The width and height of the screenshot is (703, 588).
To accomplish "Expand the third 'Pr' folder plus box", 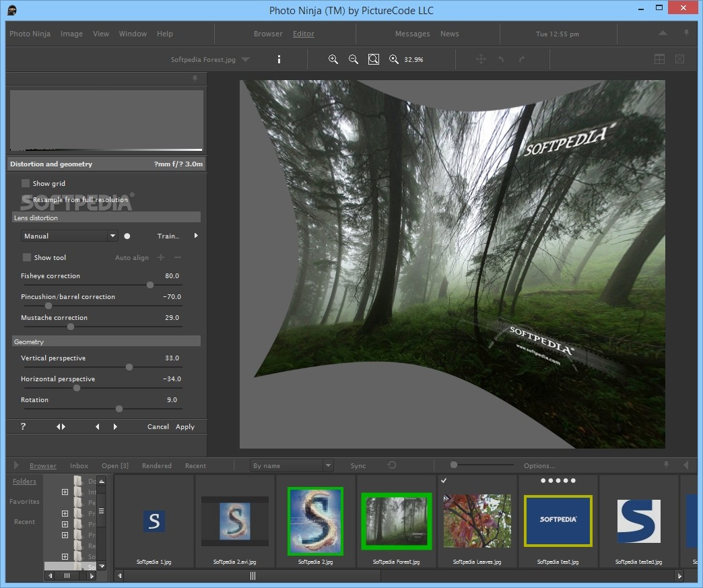I will click(65, 535).
